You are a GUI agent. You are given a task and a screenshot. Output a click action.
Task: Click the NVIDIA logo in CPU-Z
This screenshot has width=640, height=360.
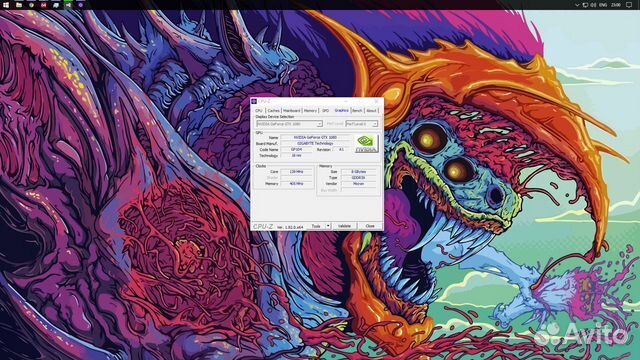click(366, 144)
